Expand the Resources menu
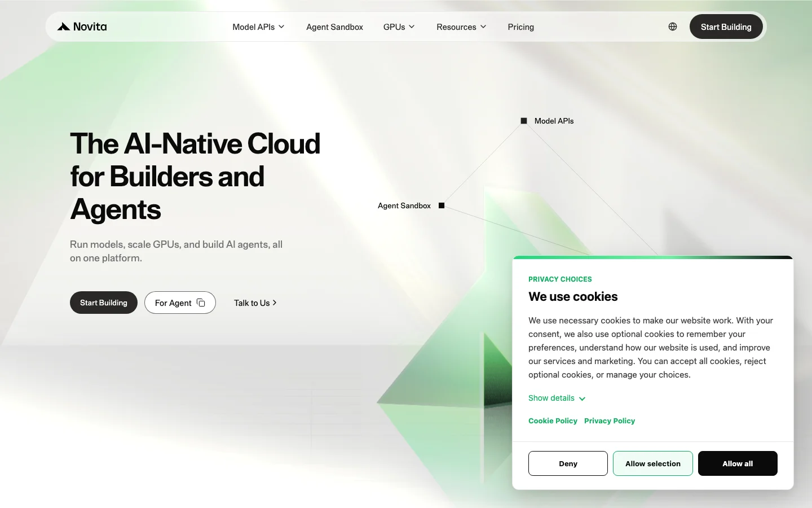Image resolution: width=812 pixels, height=508 pixels. click(461, 27)
